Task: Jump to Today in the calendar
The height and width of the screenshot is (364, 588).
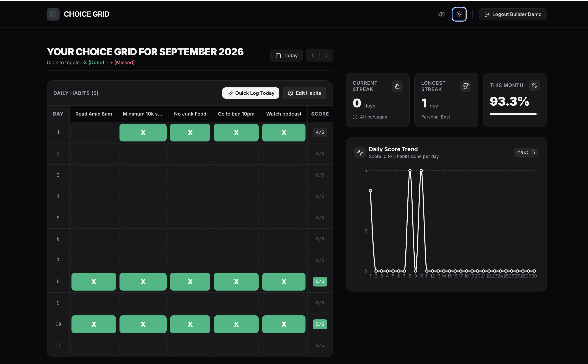Action: point(286,56)
